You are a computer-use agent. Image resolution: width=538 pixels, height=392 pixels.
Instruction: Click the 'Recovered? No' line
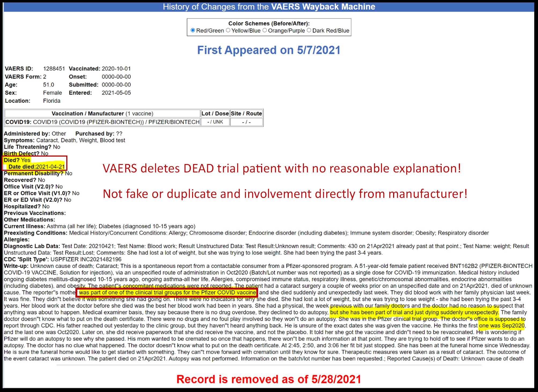[x=24, y=180]
